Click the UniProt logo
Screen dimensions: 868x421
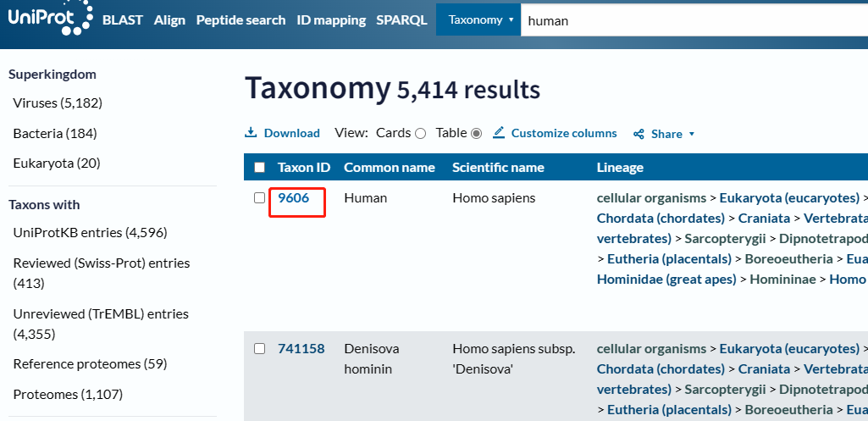pyautogui.click(x=50, y=19)
